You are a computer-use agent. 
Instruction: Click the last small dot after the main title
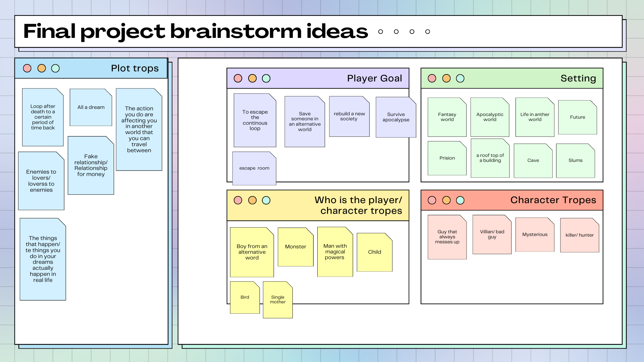pyautogui.click(x=428, y=32)
